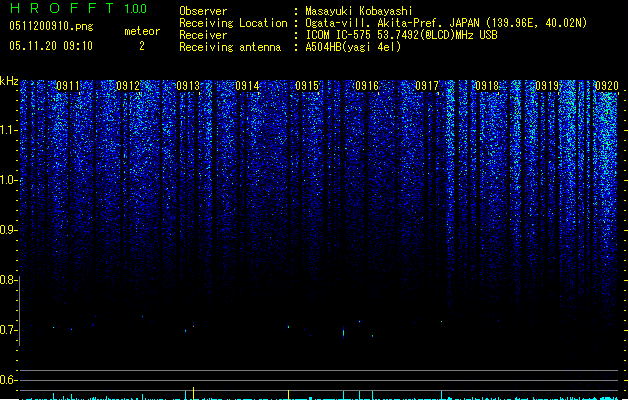629x400 pixels.
Task: Click the Receiver field label
Action: coord(203,35)
